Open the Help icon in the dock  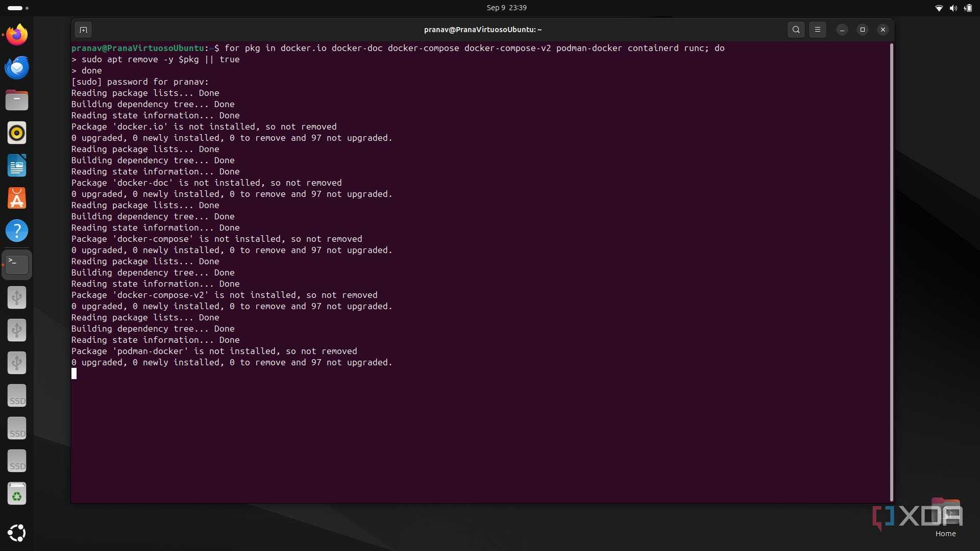coord(17,231)
